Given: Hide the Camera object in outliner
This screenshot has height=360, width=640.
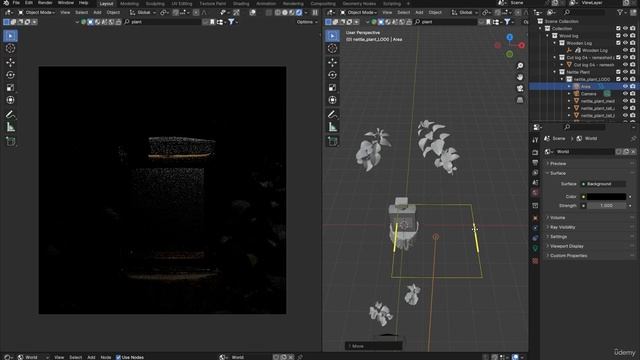Looking at the screenshot, I should [x=625, y=94].
